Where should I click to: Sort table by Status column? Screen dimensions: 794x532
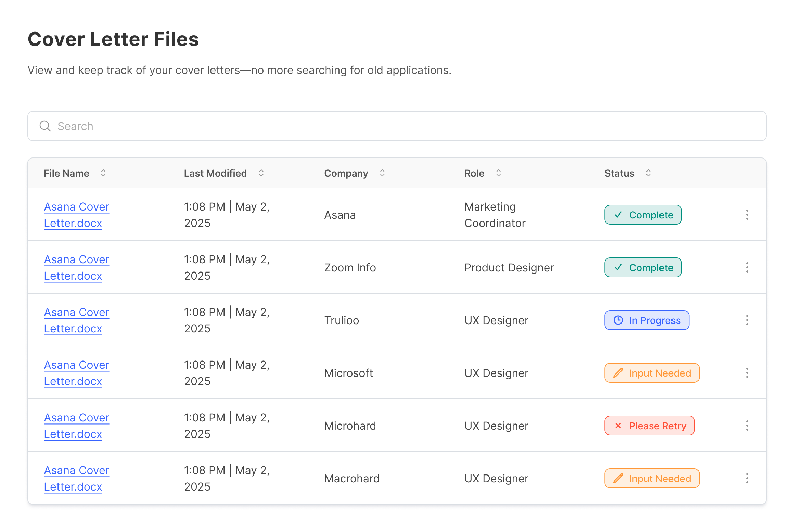pos(648,173)
